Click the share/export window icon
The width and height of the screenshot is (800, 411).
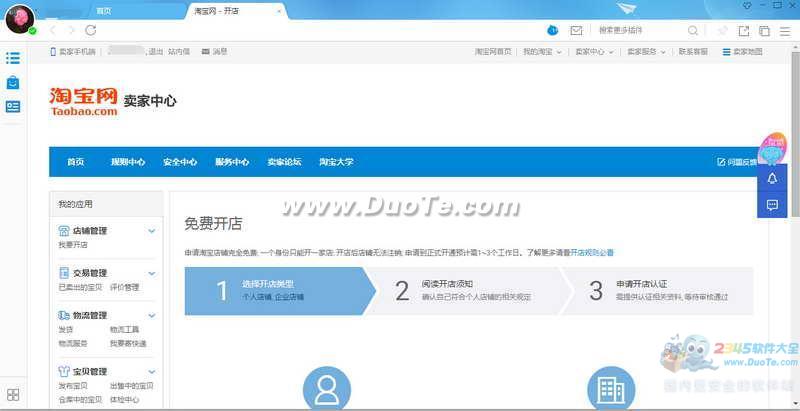[744, 31]
